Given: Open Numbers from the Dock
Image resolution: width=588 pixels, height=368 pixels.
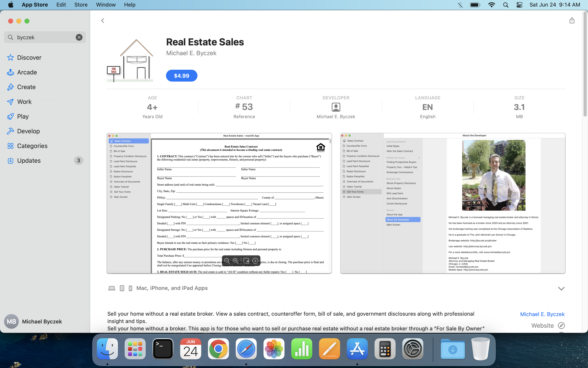Looking at the screenshot, I should (302, 349).
